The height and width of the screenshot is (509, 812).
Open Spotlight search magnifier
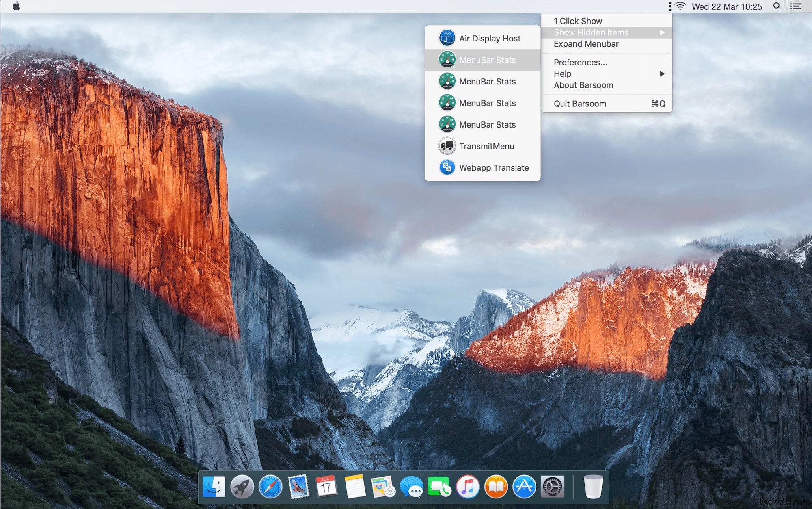[x=776, y=6]
